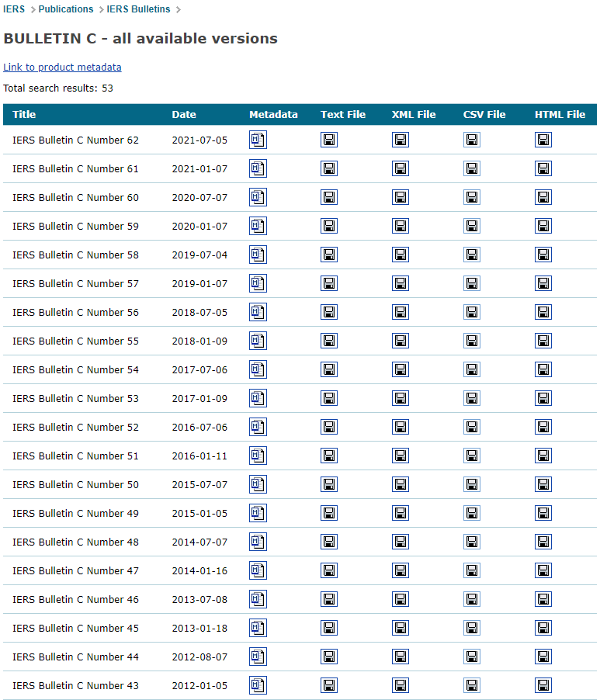Download XML file of Bulletin C Number 48

pyautogui.click(x=401, y=542)
